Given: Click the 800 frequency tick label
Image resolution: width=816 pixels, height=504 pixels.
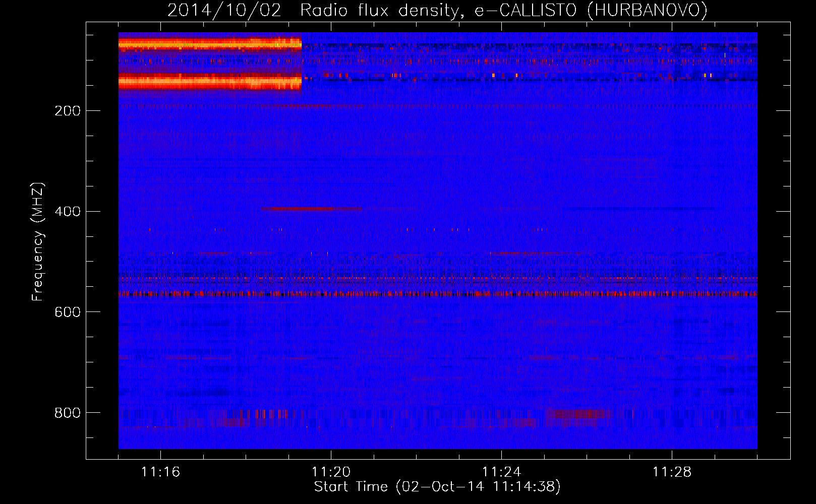Looking at the screenshot, I should pos(68,413).
